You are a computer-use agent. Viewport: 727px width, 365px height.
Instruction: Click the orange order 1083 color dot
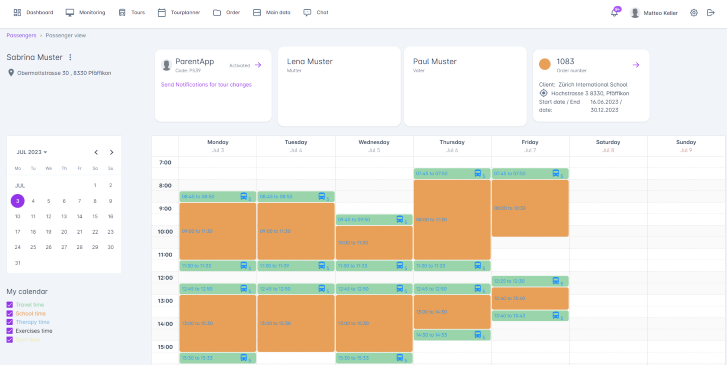(545, 64)
